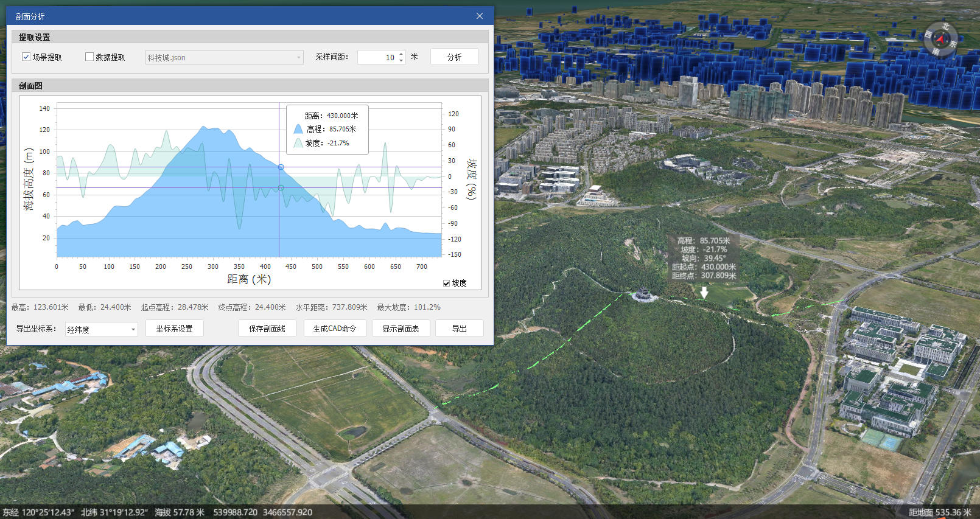Toggle the 场景提取 checkbox
Viewport: 980px width, 519px height.
[26, 57]
